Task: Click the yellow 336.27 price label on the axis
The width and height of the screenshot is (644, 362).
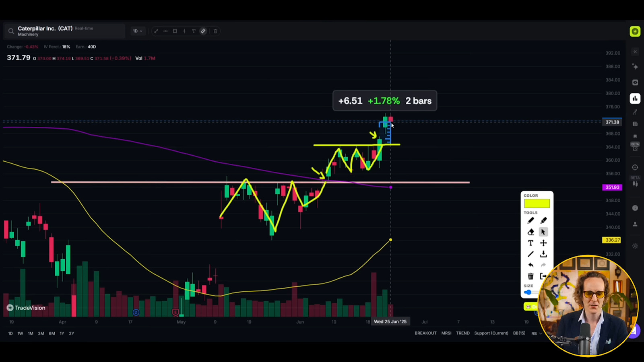Action: [612, 240]
